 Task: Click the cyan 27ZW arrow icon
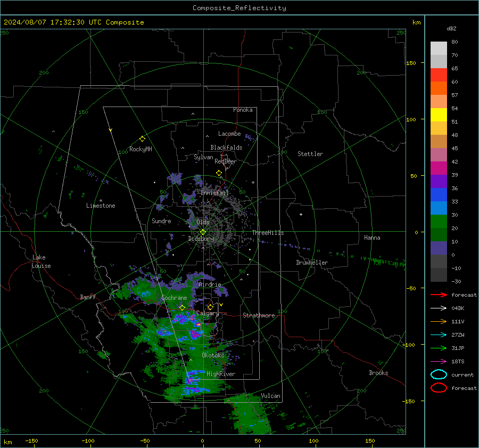click(439, 335)
